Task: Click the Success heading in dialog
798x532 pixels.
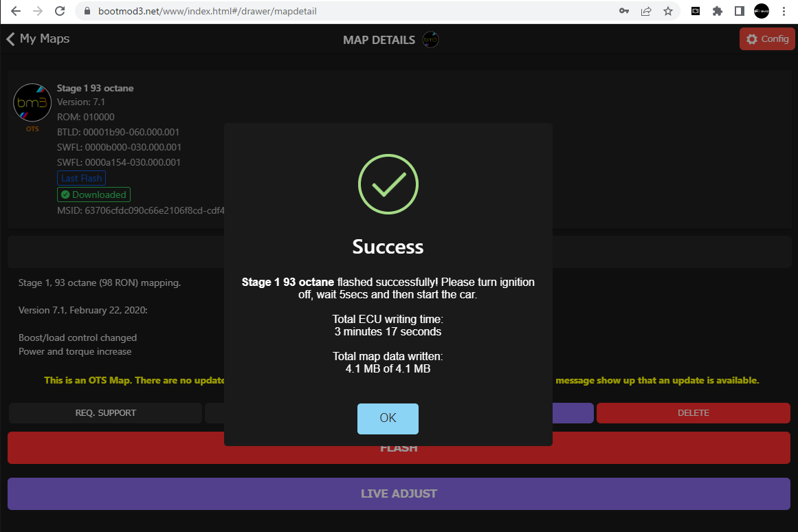Action: [x=388, y=247]
